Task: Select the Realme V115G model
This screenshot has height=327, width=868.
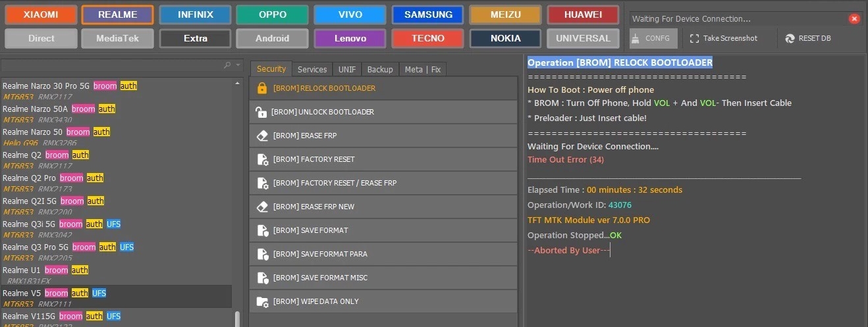Action: coord(117,318)
